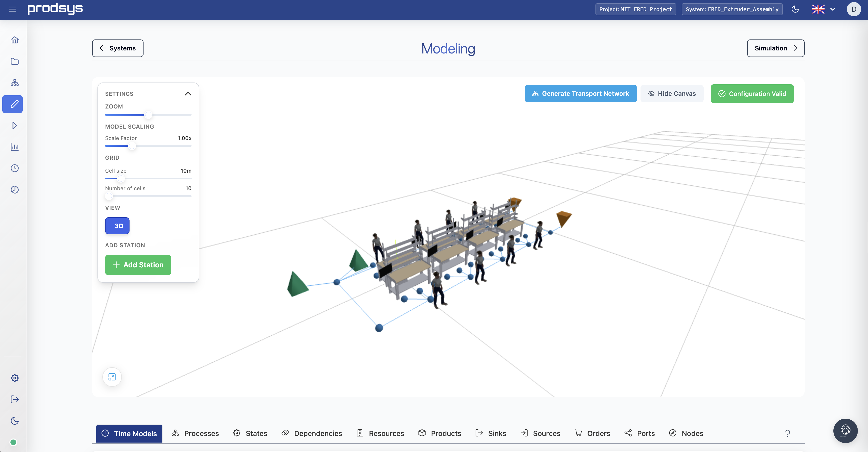Click the fullscreen canvas expand icon
868x452 pixels.
(112, 377)
